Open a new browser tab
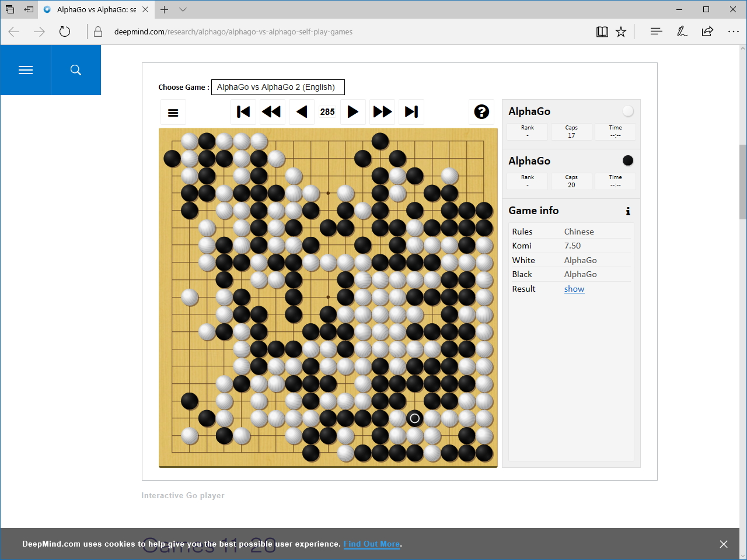 coord(165,9)
